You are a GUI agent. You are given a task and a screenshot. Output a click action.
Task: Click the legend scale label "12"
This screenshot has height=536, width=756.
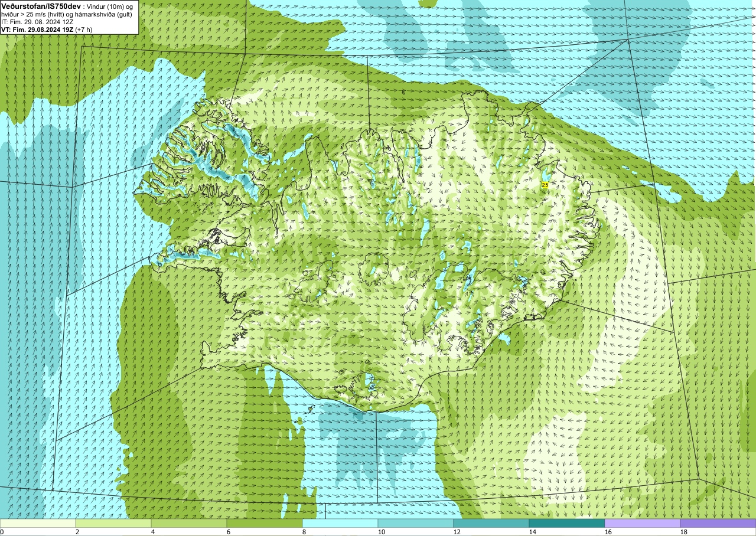457,532
